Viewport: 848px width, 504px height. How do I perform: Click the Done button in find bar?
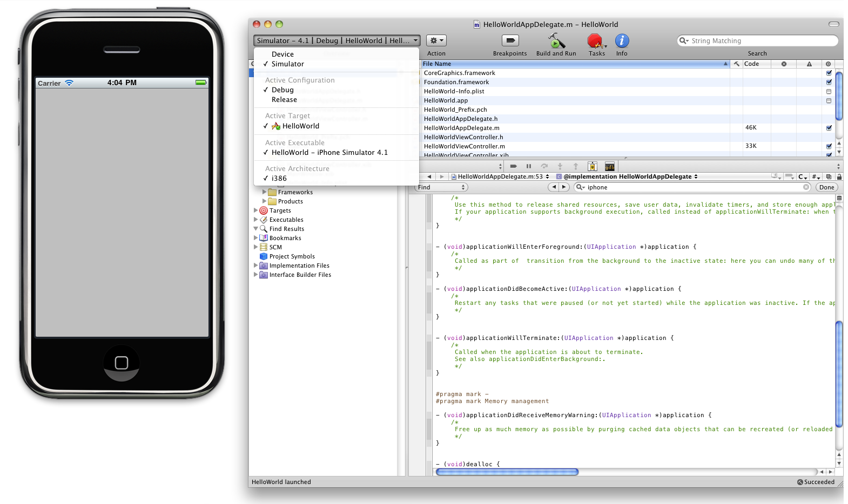tap(826, 187)
